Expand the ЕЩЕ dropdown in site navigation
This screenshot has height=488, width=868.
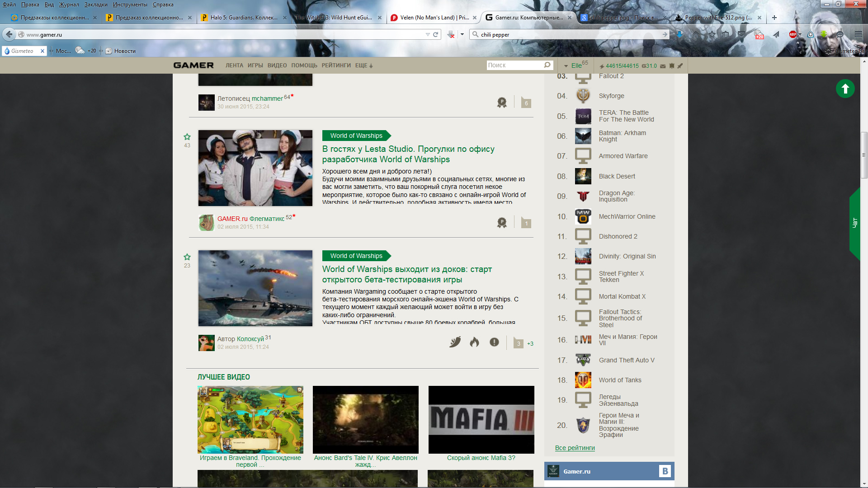[x=364, y=66]
